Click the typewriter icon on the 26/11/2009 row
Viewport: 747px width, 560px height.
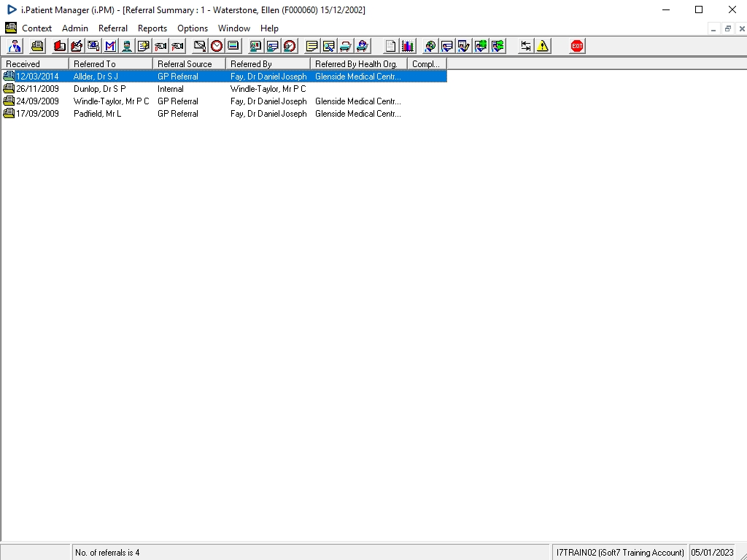(x=9, y=88)
